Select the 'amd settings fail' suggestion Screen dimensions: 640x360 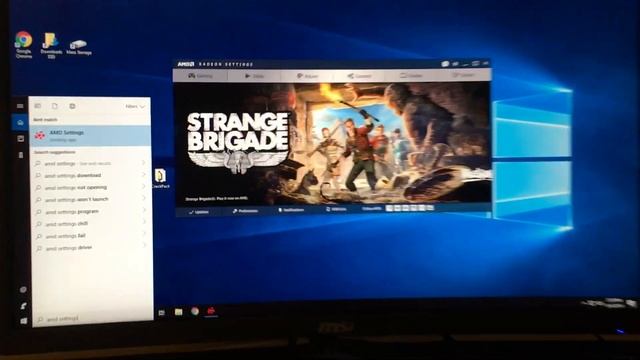90,236
